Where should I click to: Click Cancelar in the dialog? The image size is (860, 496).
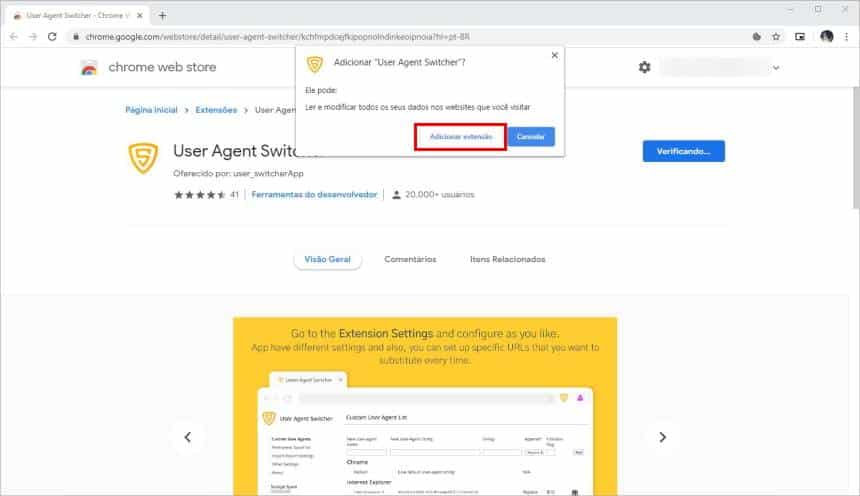click(531, 137)
